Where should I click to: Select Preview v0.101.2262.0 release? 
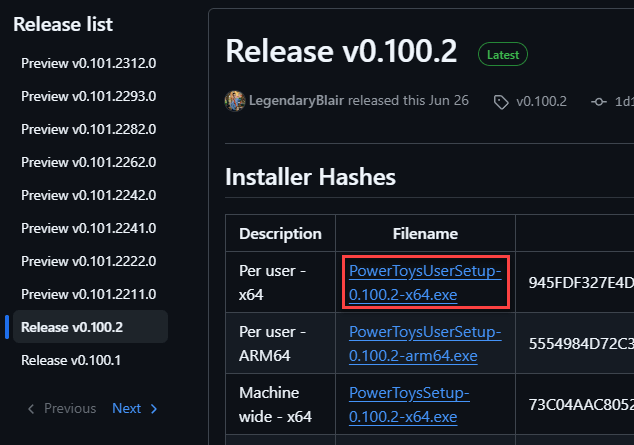(x=89, y=162)
